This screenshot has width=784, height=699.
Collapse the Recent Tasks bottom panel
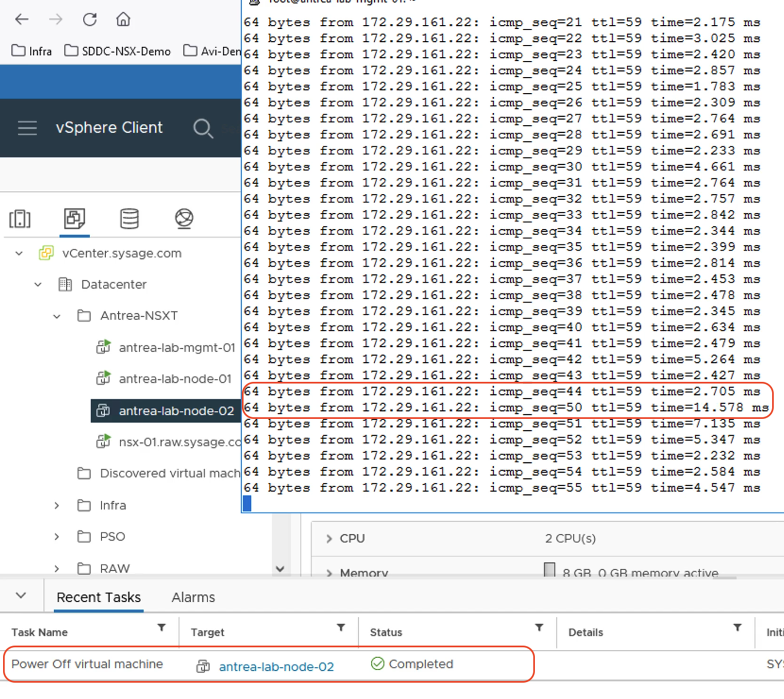(x=21, y=596)
